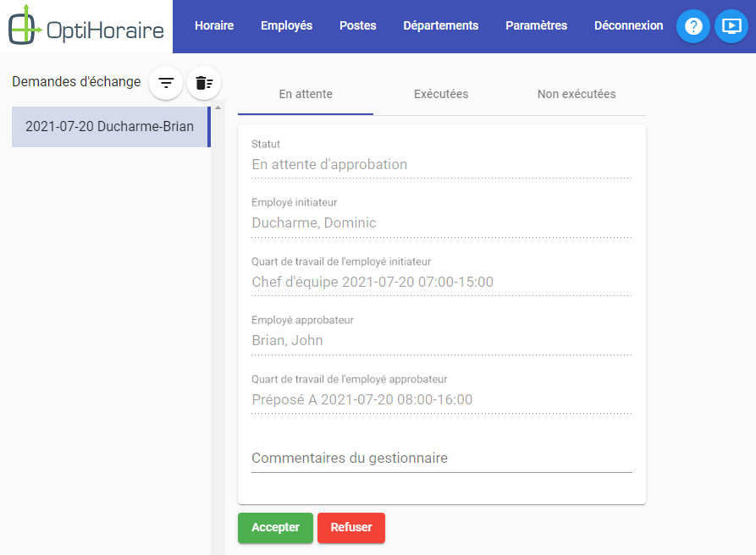Click the Statut field value
Viewport: 756px width, 555px height.
442,165
